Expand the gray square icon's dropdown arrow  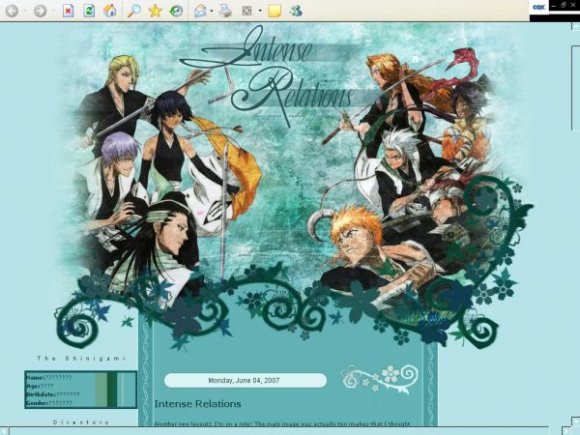(x=260, y=11)
